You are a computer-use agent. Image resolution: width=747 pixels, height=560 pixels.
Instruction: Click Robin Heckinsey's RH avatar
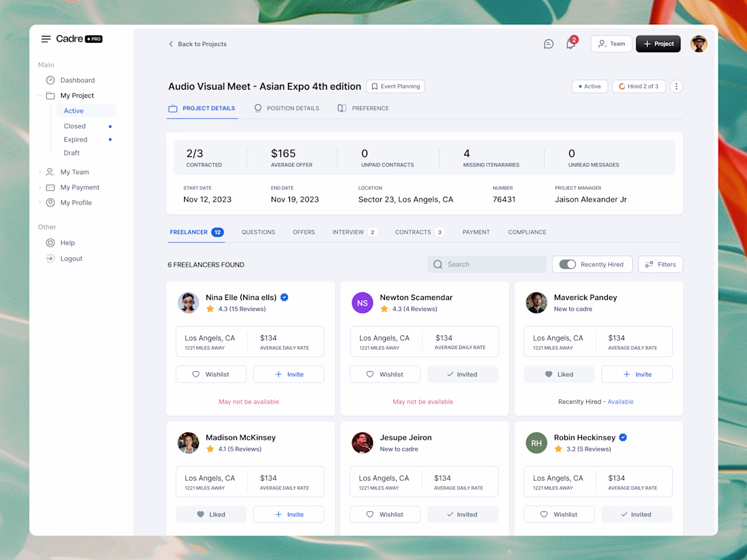coord(536,443)
